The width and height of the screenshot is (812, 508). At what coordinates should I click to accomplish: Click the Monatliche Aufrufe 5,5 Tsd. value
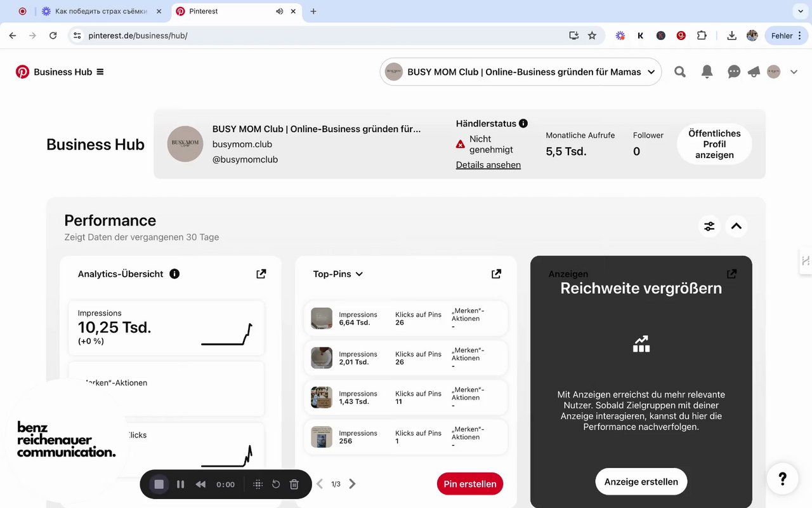(566, 151)
